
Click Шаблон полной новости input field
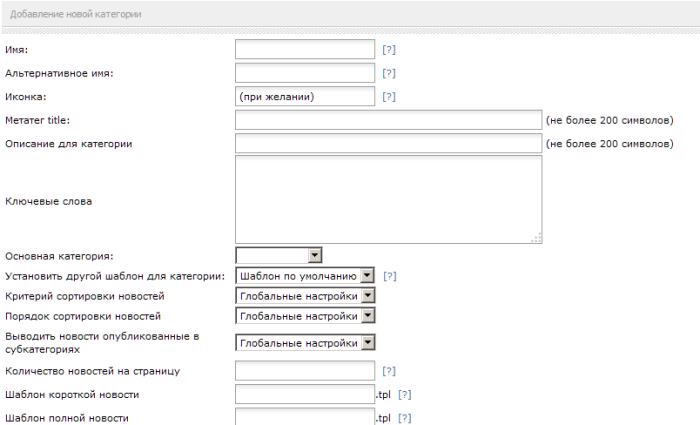point(305,417)
